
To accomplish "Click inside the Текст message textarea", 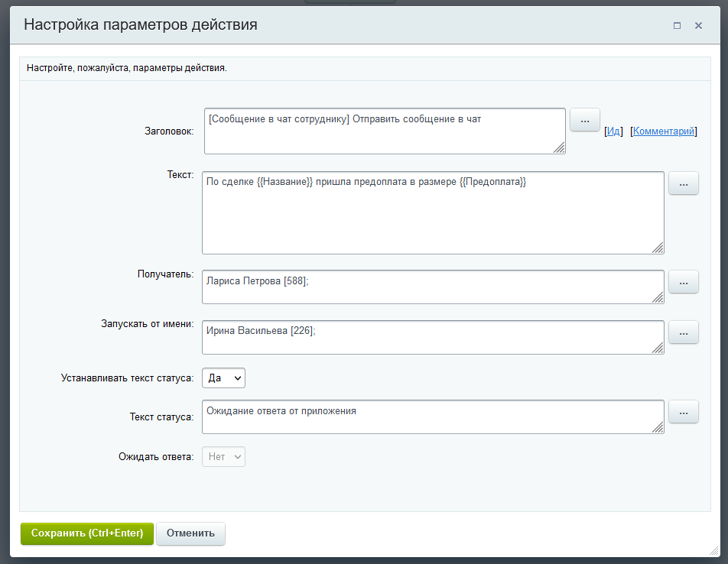I will [x=432, y=212].
